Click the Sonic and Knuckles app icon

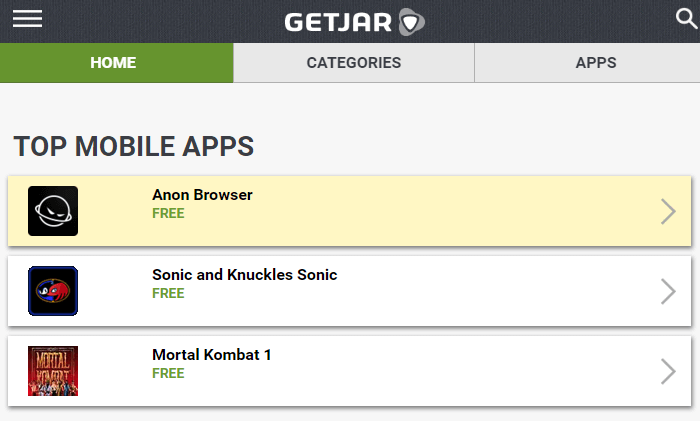(53, 291)
